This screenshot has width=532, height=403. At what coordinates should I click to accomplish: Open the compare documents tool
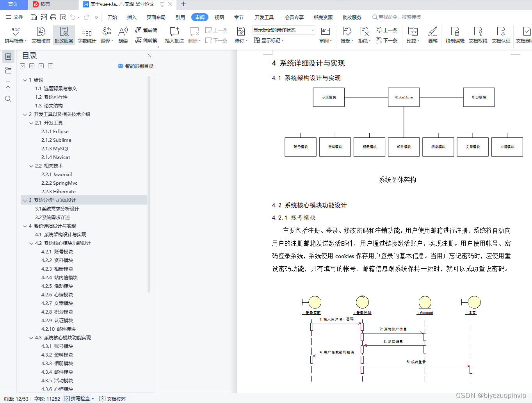[413, 35]
